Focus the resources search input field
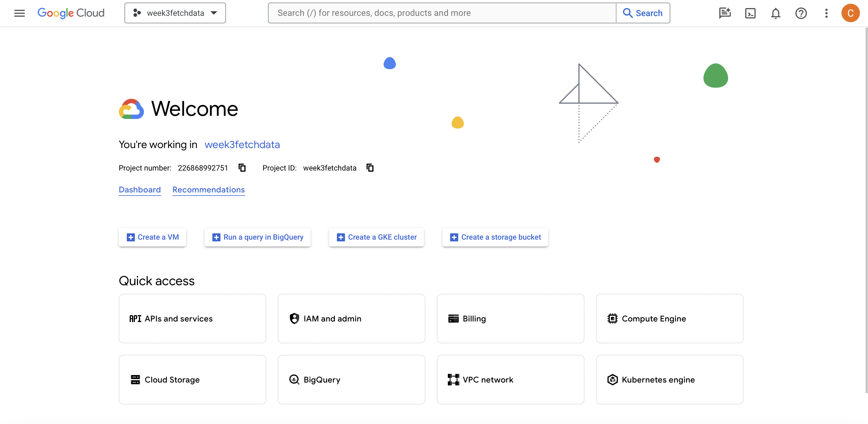 [x=441, y=13]
